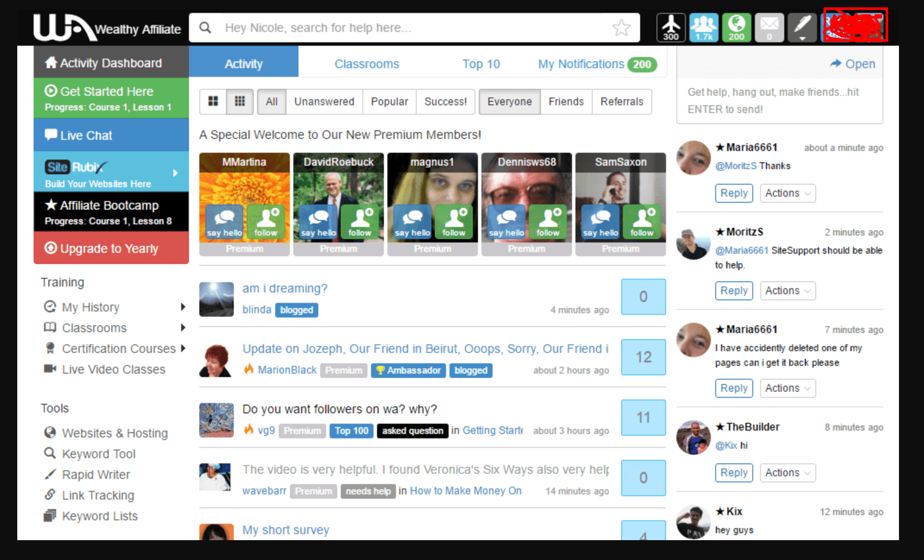
Task: Follow magnus1
Action: (x=454, y=222)
